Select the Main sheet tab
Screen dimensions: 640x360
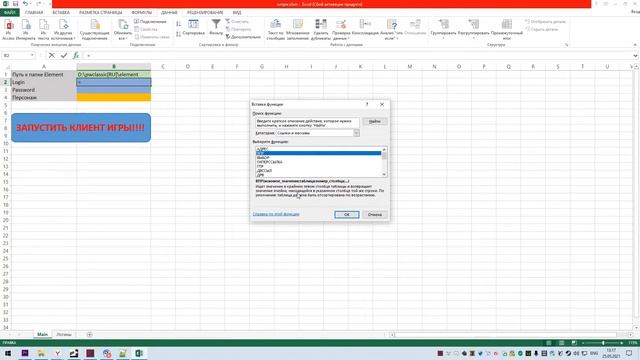(42, 335)
